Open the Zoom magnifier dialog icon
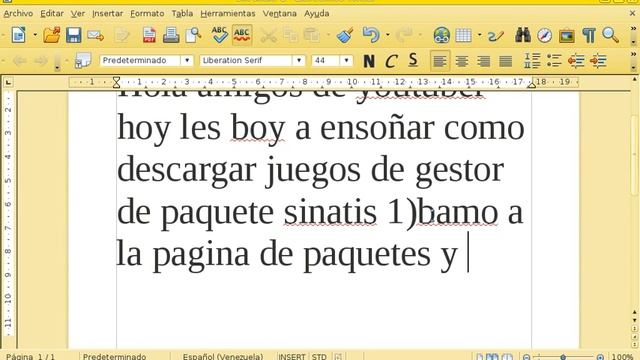The image size is (640, 360). coord(610,35)
